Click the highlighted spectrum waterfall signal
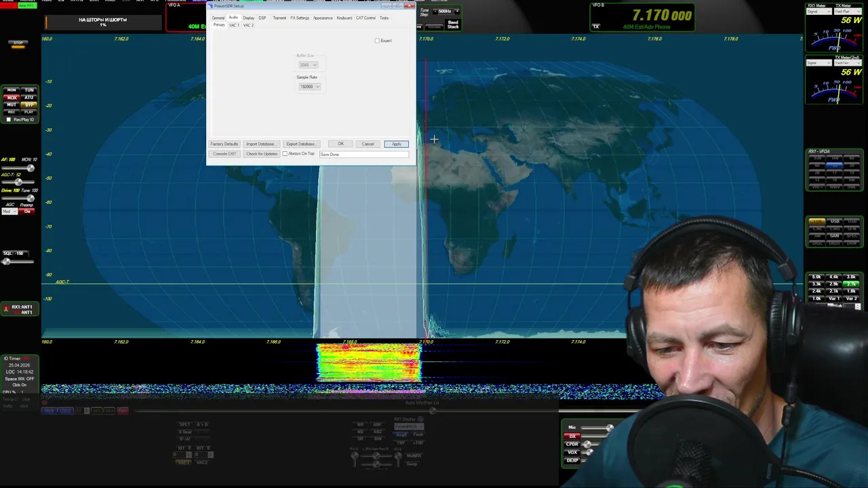 point(369,363)
